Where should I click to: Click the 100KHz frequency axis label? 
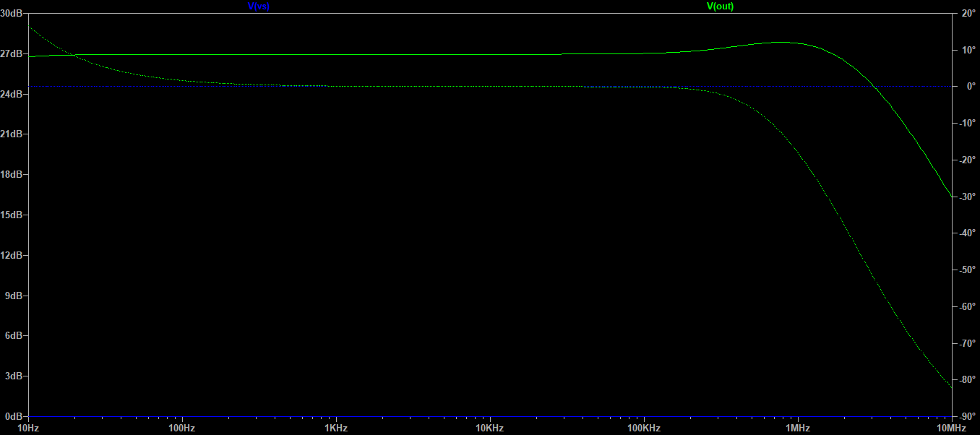coord(644,428)
